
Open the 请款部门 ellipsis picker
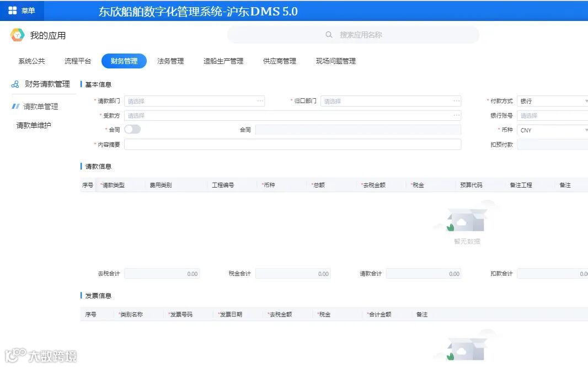(260, 101)
